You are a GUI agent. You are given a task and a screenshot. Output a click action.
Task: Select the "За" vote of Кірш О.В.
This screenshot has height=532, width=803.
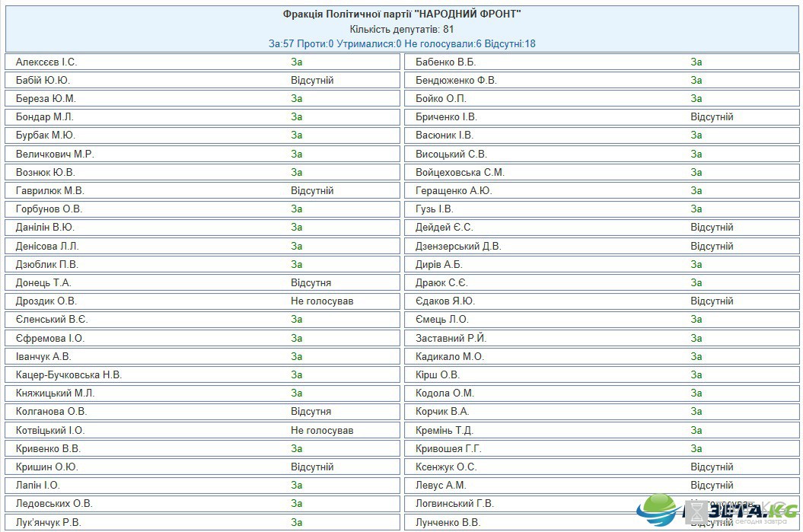696,374
